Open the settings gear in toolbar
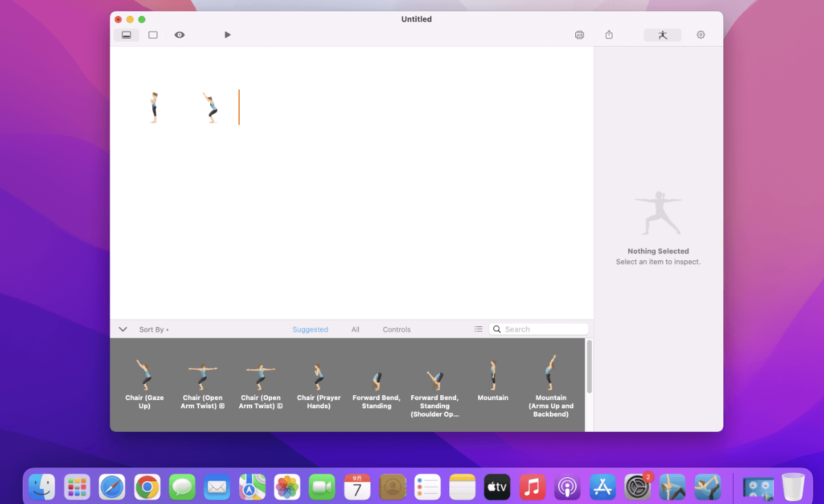Image resolution: width=824 pixels, height=504 pixels. tap(701, 35)
